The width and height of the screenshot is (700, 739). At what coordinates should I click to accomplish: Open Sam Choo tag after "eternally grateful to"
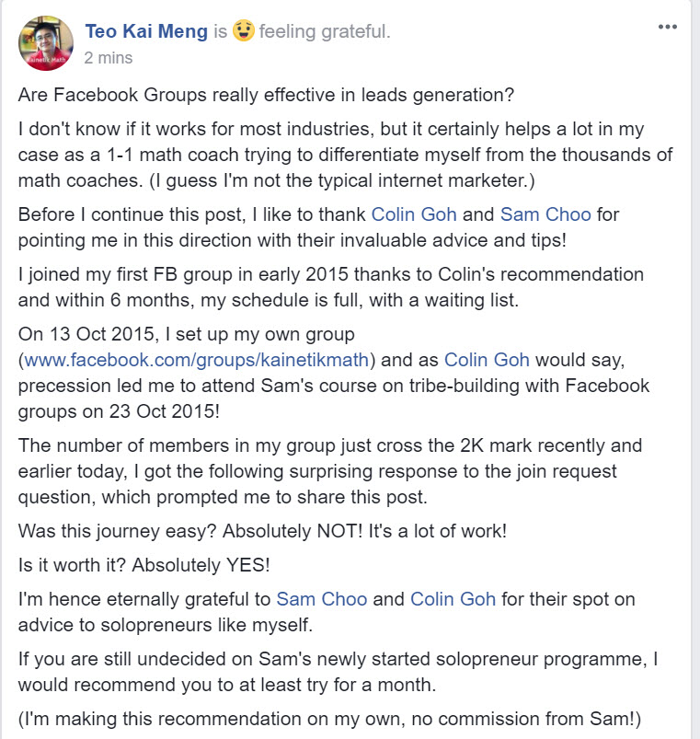[x=322, y=599]
